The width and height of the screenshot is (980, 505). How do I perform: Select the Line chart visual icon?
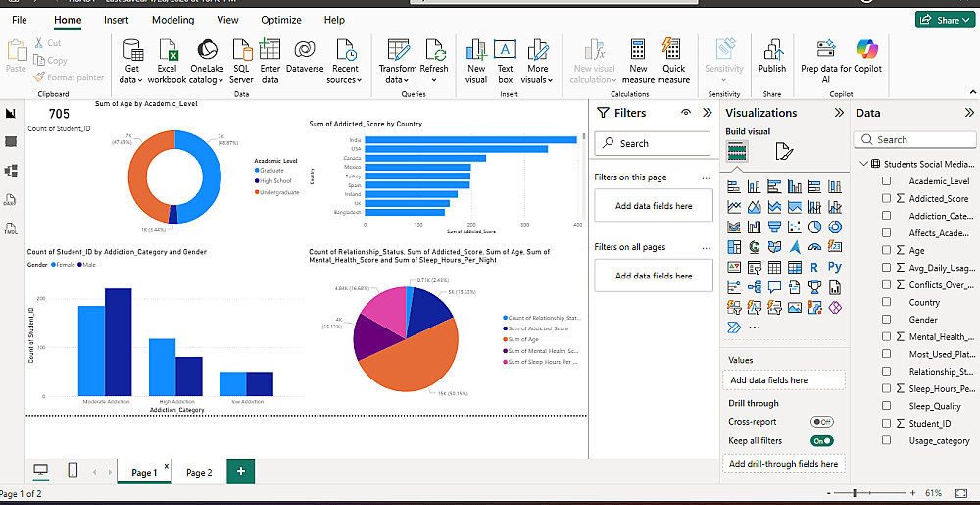coord(734,206)
